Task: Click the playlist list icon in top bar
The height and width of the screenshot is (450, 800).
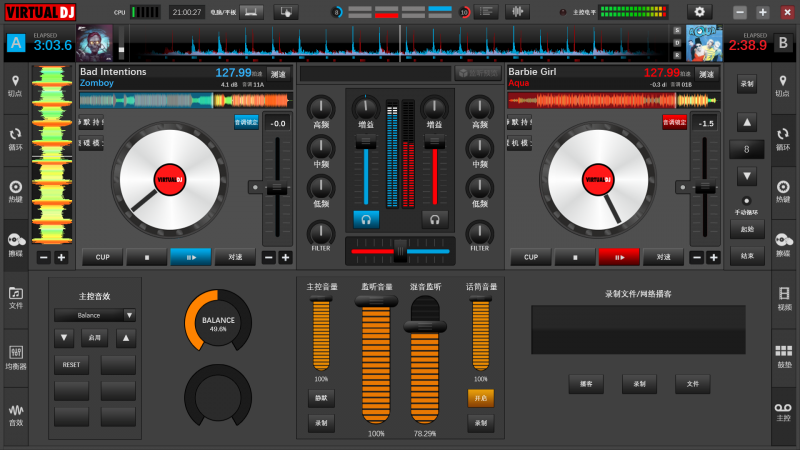Action: (x=486, y=12)
